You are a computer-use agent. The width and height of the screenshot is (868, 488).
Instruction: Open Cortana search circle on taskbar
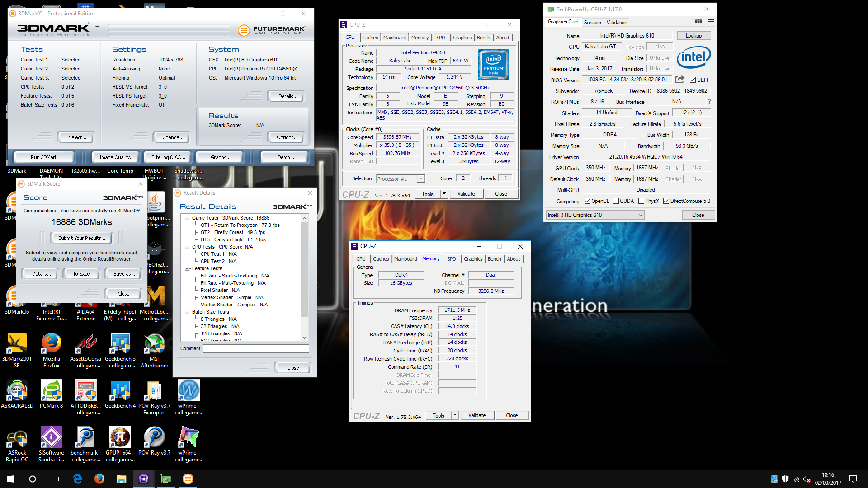(33, 479)
